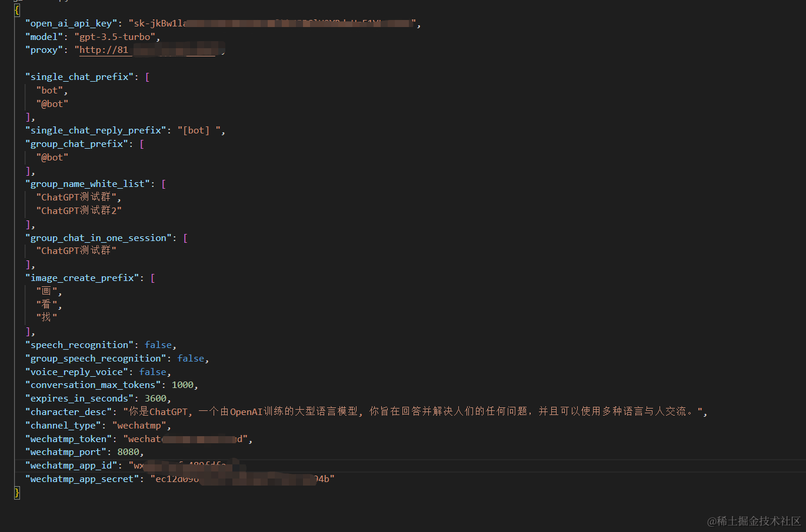Screen dimensions: 806x532
Task: Click the false value of speech_recognition
Action: point(158,344)
